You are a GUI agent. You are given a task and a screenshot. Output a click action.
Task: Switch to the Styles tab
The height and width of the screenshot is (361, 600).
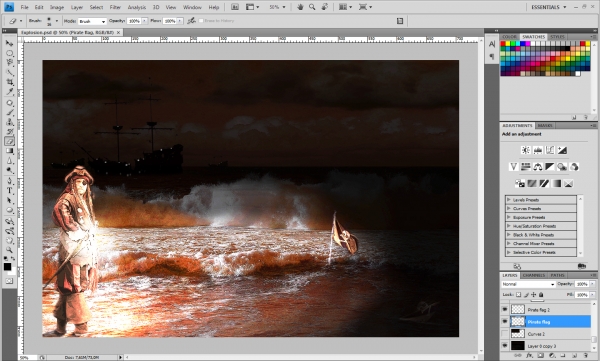click(557, 37)
